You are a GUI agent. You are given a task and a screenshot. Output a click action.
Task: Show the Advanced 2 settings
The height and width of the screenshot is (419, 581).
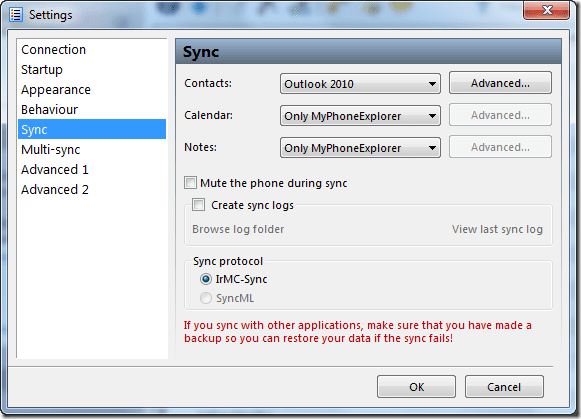coord(92,190)
